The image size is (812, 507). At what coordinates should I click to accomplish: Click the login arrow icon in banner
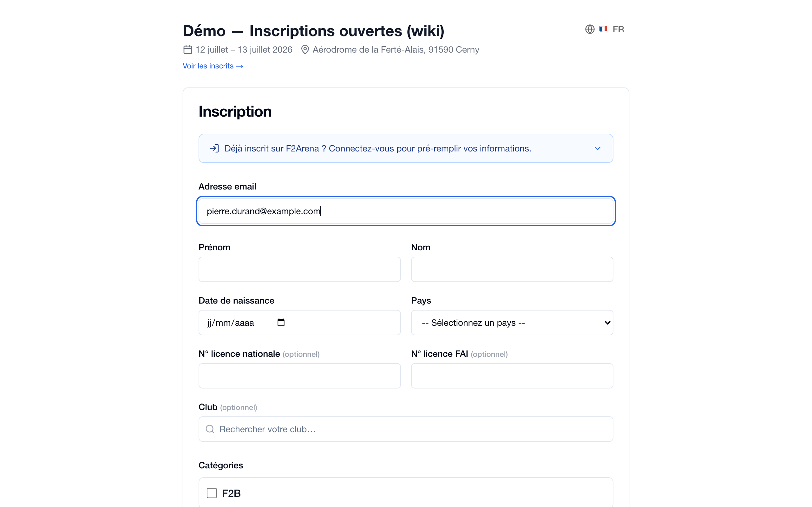coord(214,148)
